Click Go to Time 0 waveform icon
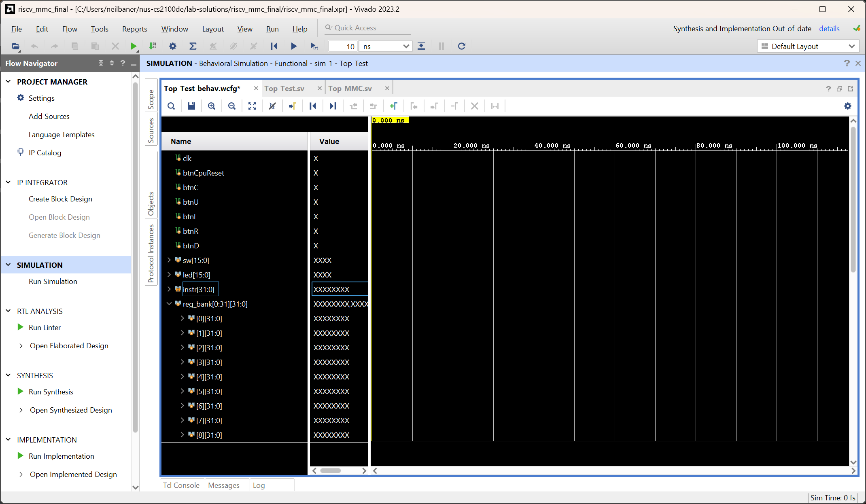 coord(312,106)
